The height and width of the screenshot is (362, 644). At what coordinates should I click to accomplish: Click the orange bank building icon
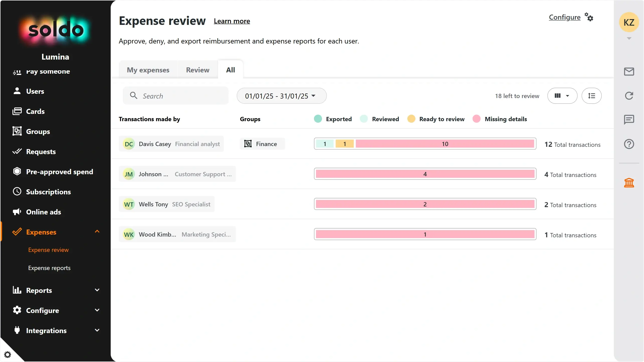[x=629, y=183]
